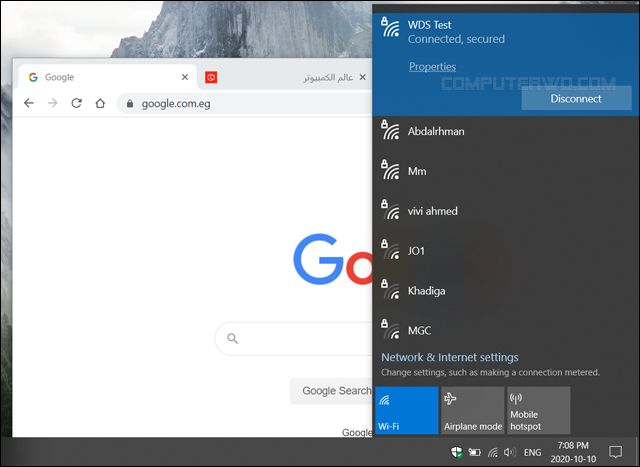Open the Action Center notification icon
The width and height of the screenshot is (640, 467).
(x=615, y=452)
